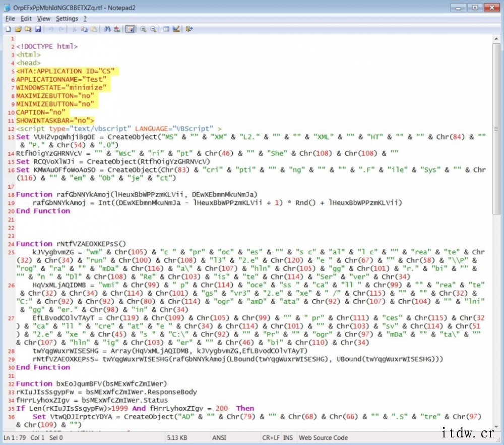Click the Col 1 status bar entry
Viewport: 504px width, 445px height.
(37, 437)
